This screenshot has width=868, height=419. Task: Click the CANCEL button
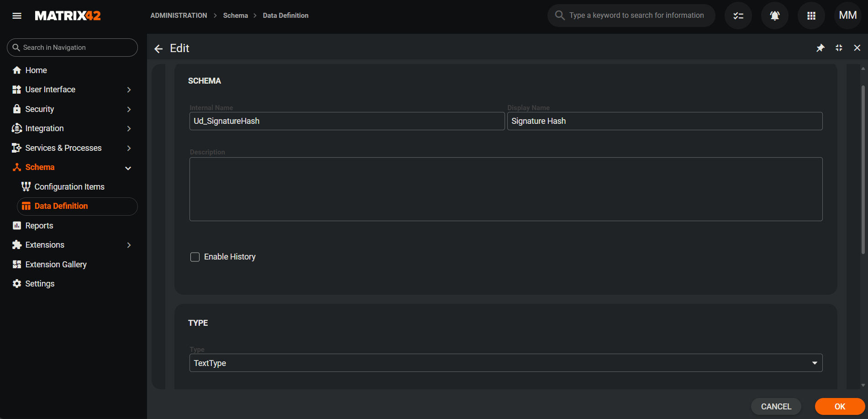pos(776,406)
